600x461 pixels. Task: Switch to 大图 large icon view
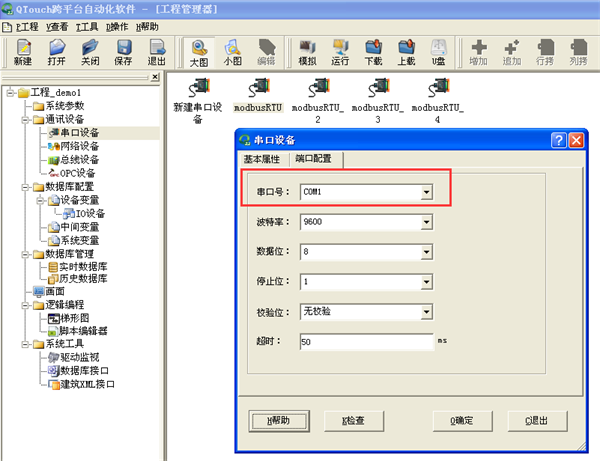(199, 53)
